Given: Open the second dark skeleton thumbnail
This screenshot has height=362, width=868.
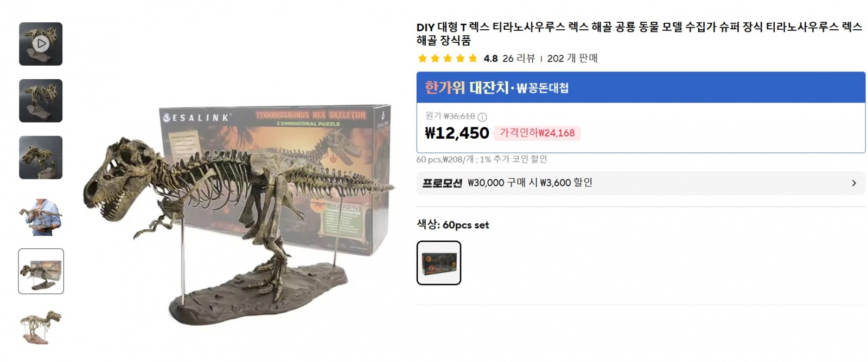Looking at the screenshot, I should (41, 101).
